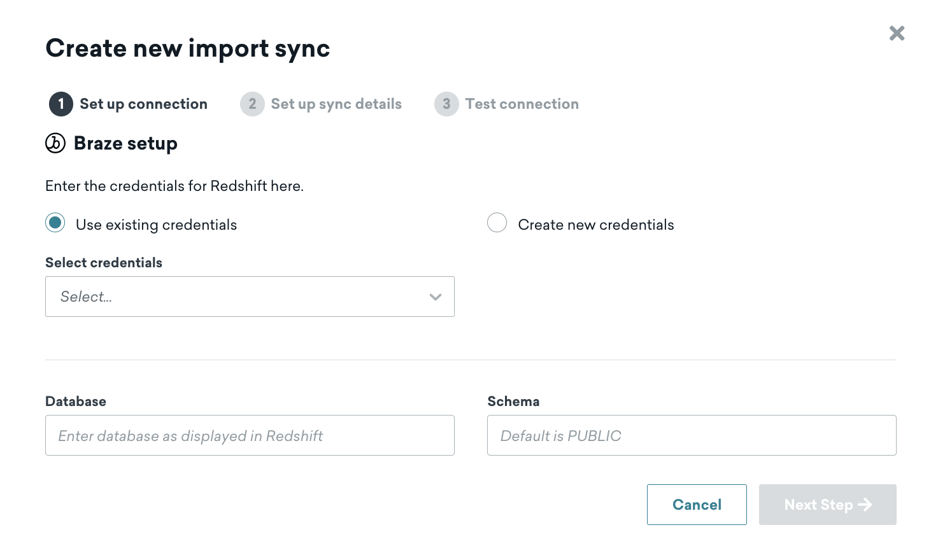Click the chevron arrow in credentials dropdown

(436, 297)
